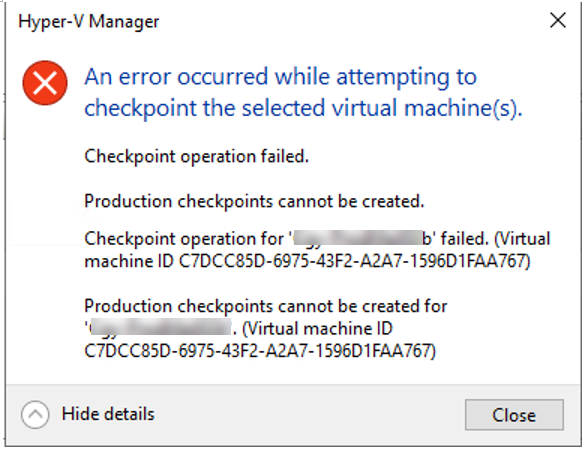This screenshot has height=449, width=585.
Task: Click the blurred VM name in the last paragraph
Action: [160, 328]
